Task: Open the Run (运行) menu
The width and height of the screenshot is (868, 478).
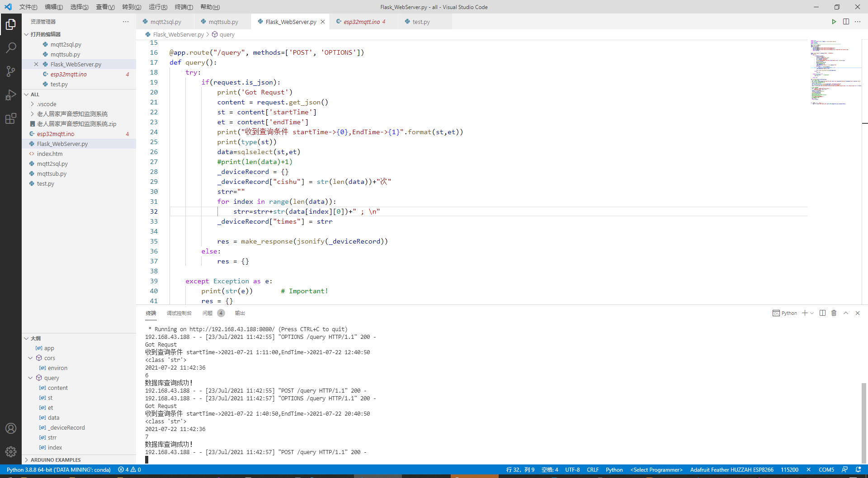Action: [x=158, y=7]
